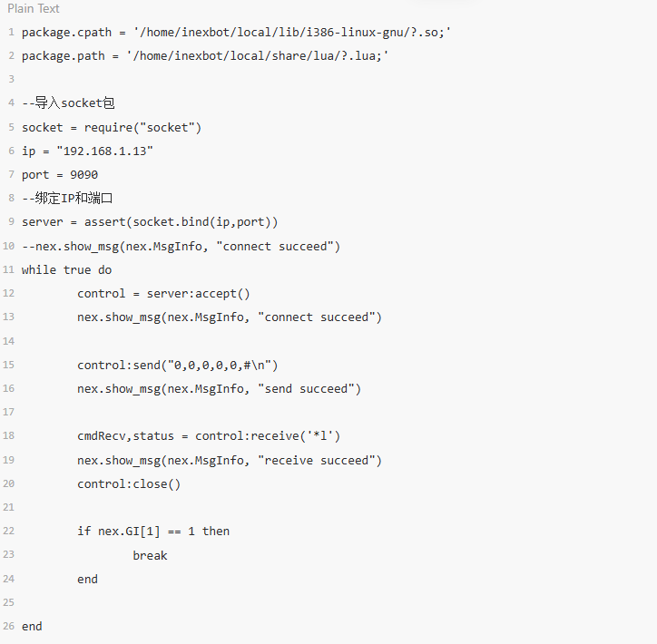This screenshot has width=657, height=644.
Task: Click the control:send("0,0,0,0,0,#\n") line
Action: [x=177, y=365]
